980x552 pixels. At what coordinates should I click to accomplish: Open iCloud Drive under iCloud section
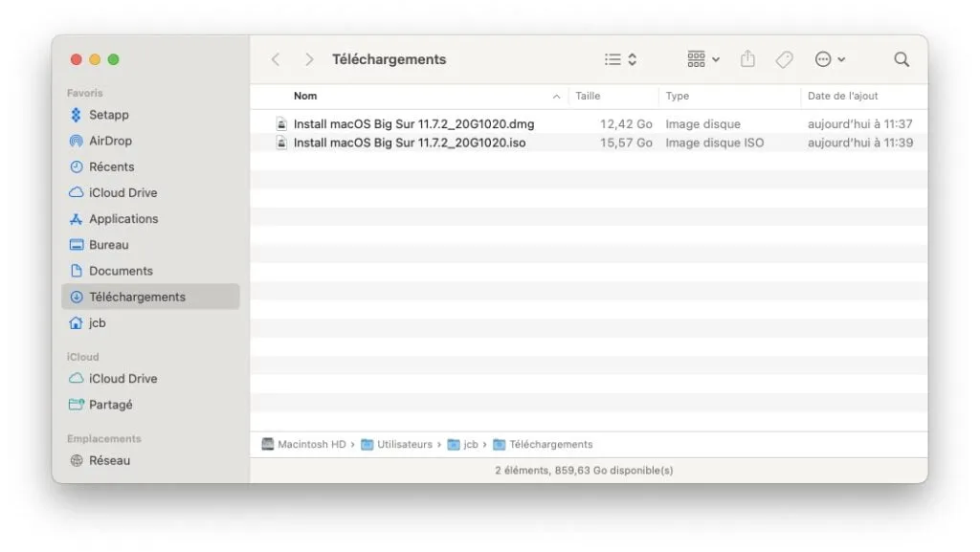[113, 379]
